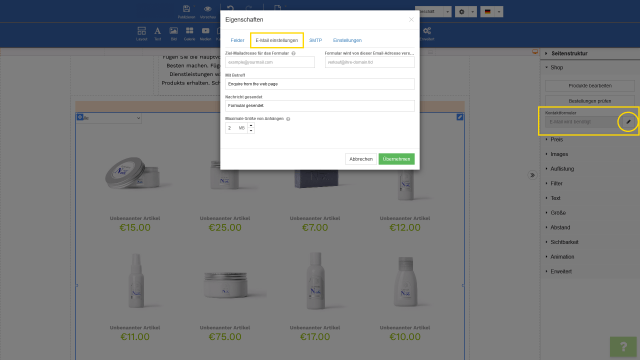The image size is (640, 360).
Task: Click the pencil icon for Kontaktformular
Action: 628,122
